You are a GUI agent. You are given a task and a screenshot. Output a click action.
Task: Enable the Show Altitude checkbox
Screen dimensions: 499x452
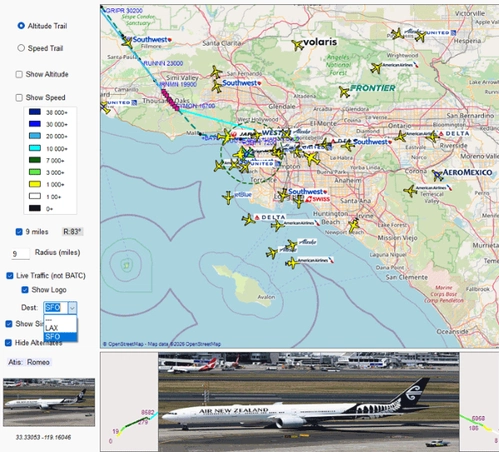coord(19,74)
